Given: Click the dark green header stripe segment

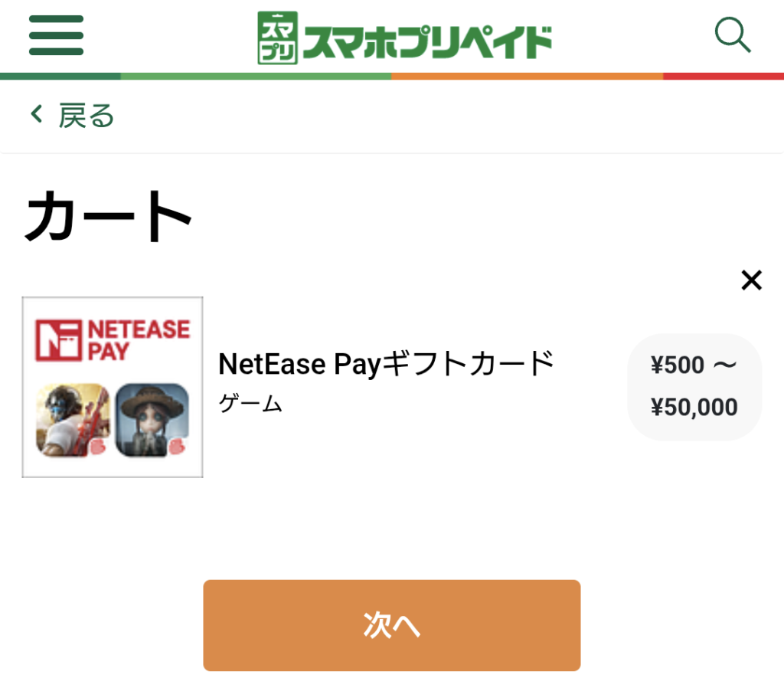Looking at the screenshot, I should (60, 77).
